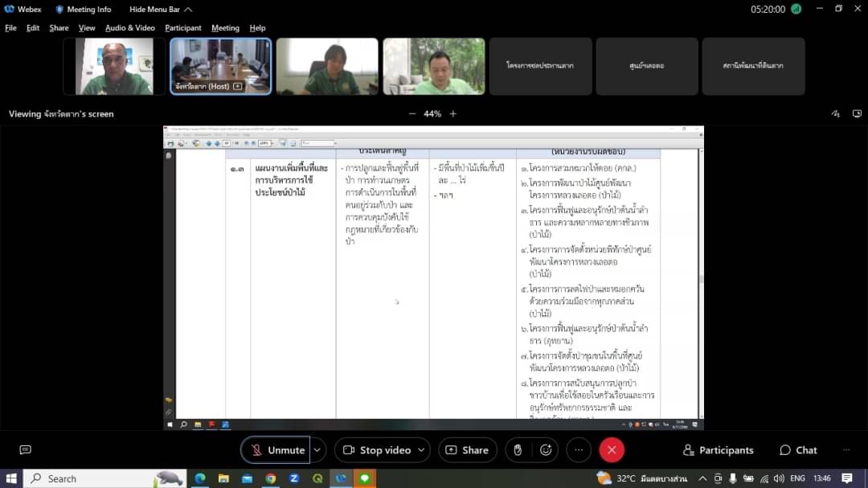Open the Audio & Video menu
Screen dimensions: 868x488
click(130, 27)
